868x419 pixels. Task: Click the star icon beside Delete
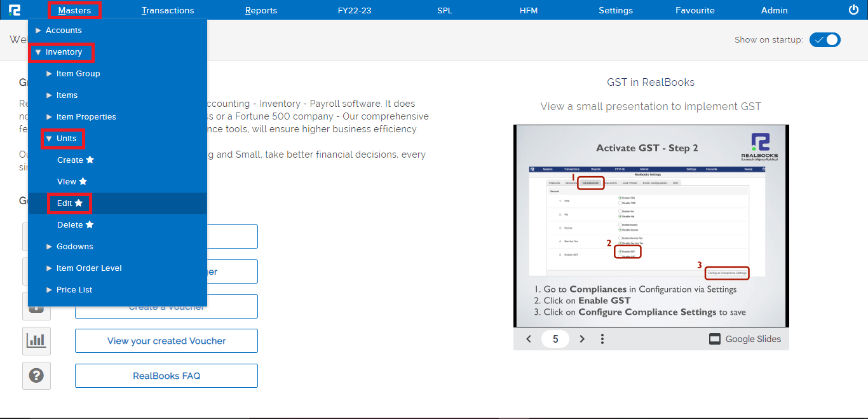click(90, 225)
